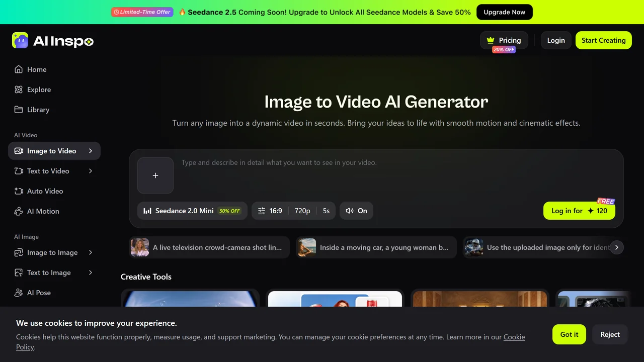Click the Login button
Viewport: 644px width, 362px height.
(556, 40)
